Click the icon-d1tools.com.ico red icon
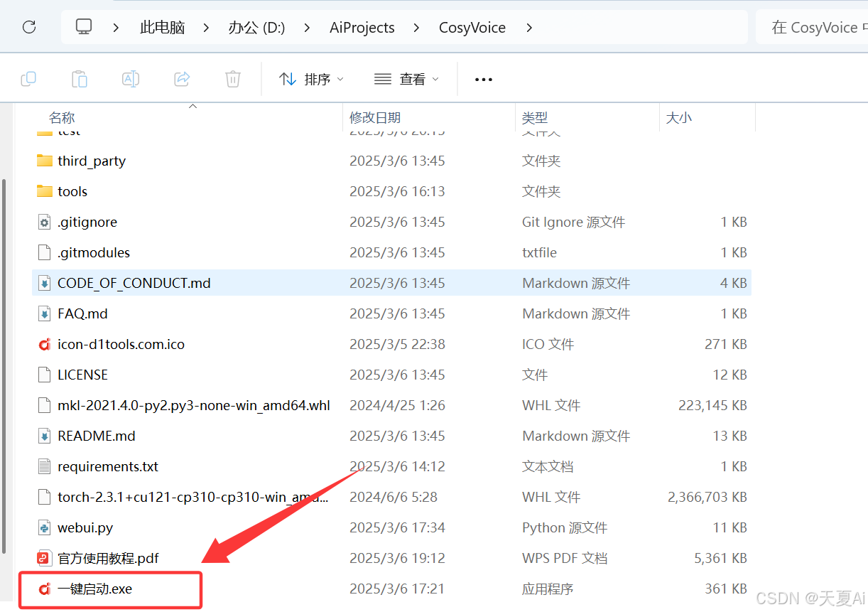Screen dimensions: 868x612 pyautogui.click(x=45, y=344)
